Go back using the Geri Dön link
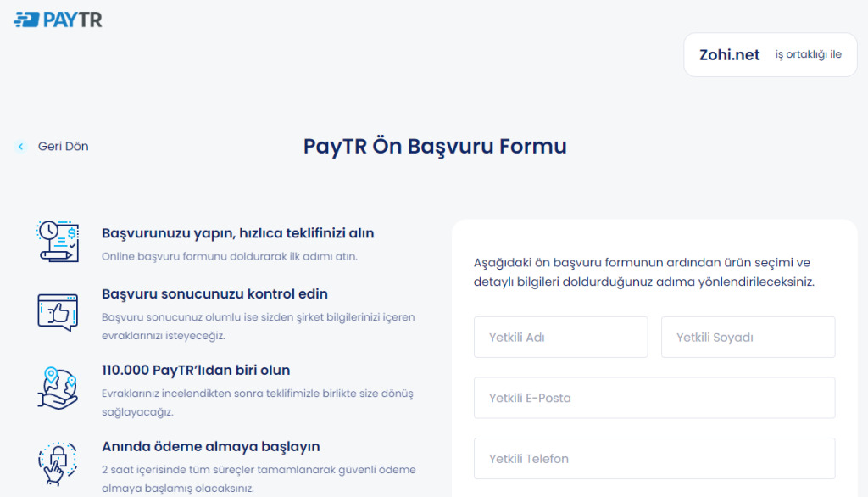Screen dimensions: 868x497 pyautogui.click(x=63, y=147)
